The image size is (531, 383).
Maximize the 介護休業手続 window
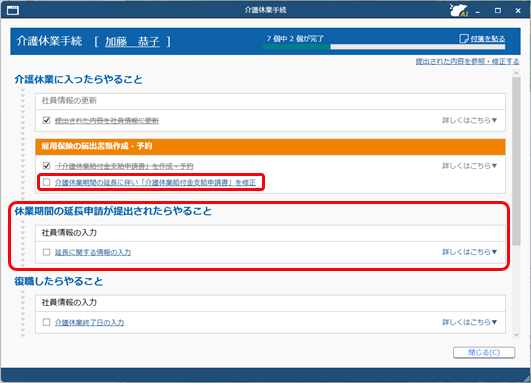point(497,10)
